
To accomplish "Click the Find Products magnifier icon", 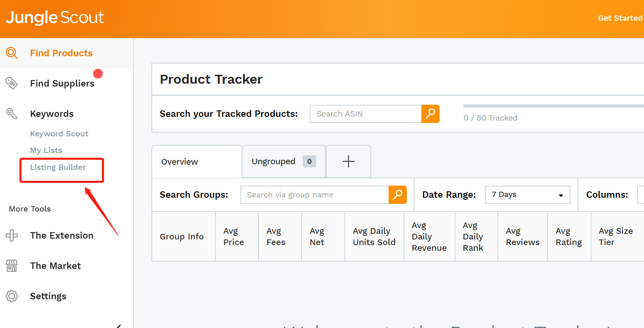I will tap(12, 53).
